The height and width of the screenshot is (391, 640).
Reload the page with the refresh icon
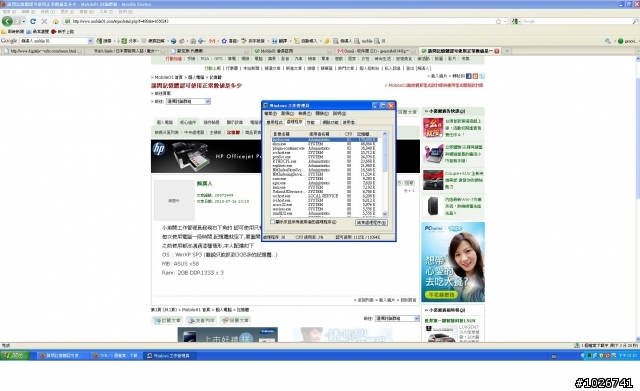click(33, 21)
